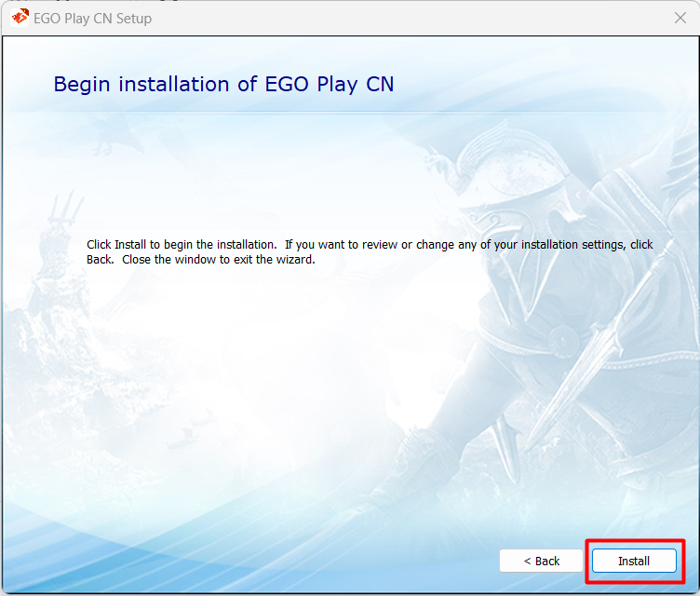Click the 'Begin installation of EGO Play CN' heading

(x=223, y=84)
